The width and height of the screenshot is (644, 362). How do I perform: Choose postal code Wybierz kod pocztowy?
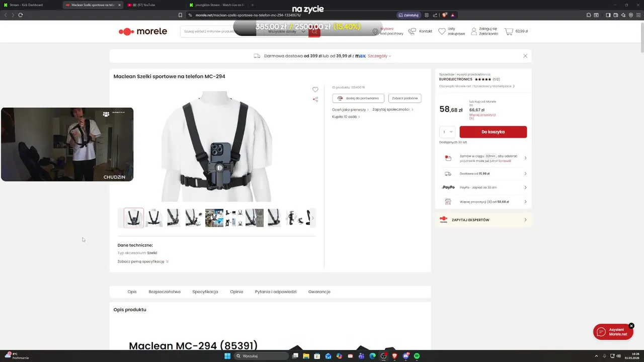pos(387,31)
